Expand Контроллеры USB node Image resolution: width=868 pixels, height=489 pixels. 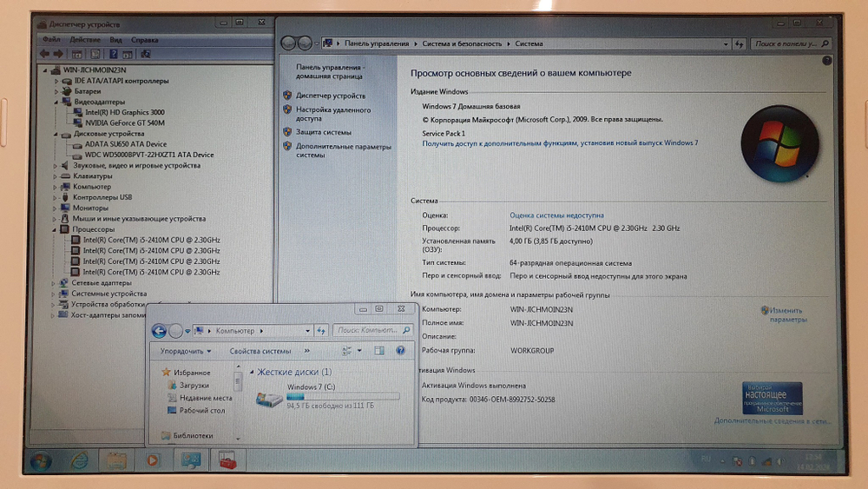pos(56,198)
